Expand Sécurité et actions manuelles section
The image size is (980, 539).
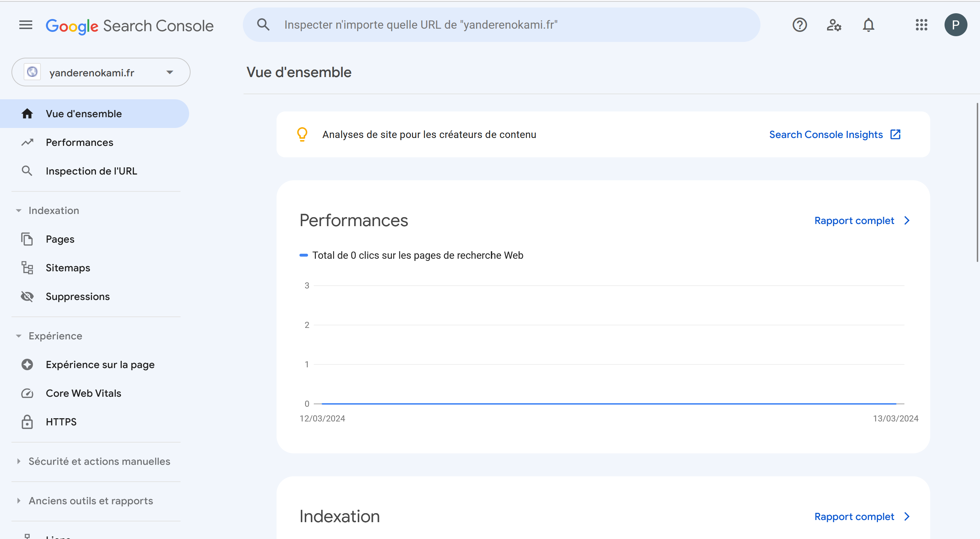[19, 461]
